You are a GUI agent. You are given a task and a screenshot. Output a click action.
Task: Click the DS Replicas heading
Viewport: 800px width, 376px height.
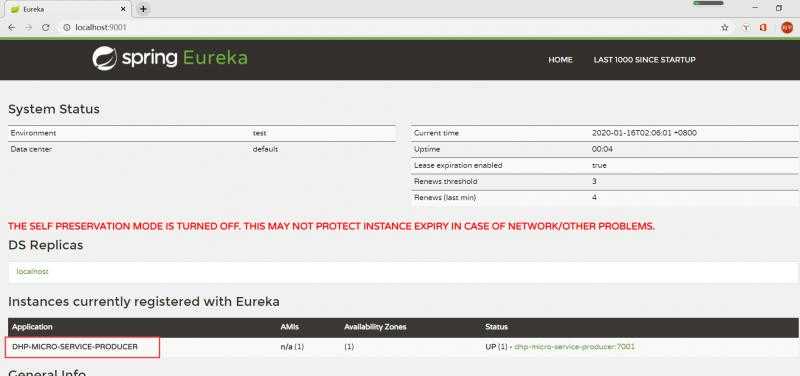point(45,245)
